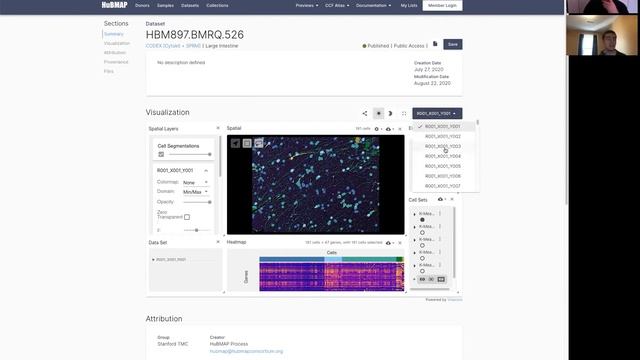
Task: Click the Save button
Action: pyautogui.click(x=453, y=44)
